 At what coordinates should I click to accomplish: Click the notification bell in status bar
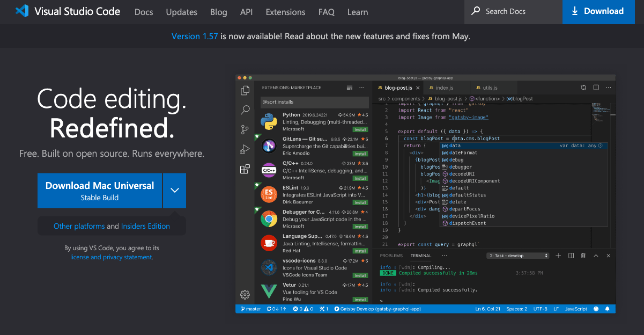608,309
